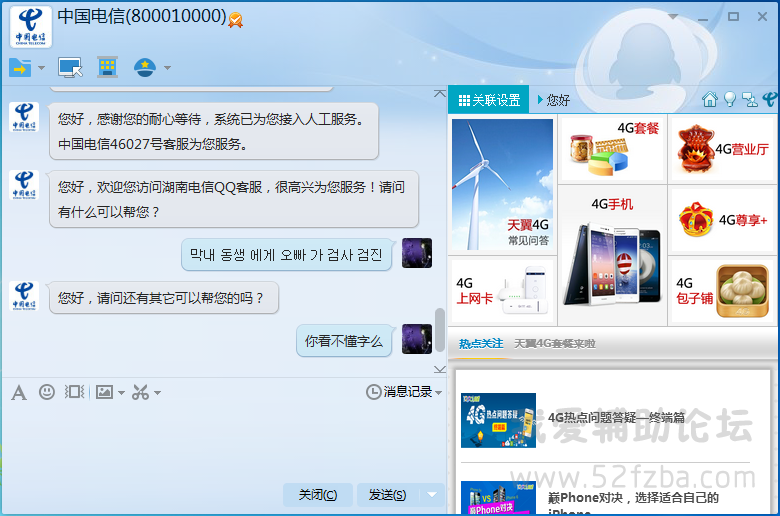Expand the 消息记录 dropdown arrow
Screen dimensions: 780x516
pos(438,393)
